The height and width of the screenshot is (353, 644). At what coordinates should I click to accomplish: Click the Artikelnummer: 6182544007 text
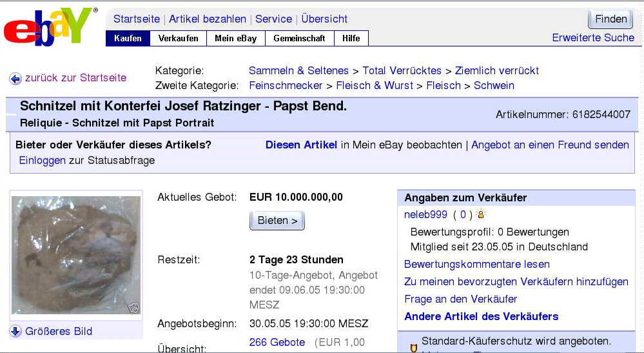(x=563, y=114)
